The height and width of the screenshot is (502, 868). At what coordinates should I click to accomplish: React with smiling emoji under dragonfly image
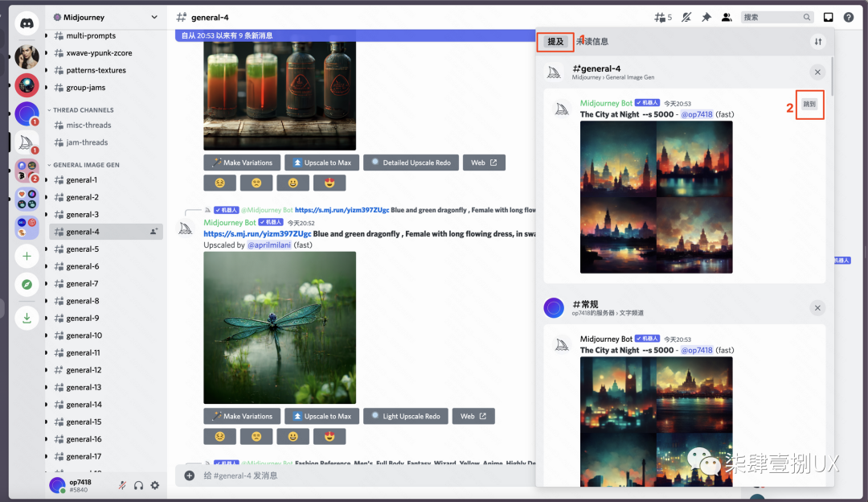(x=293, y=437)
